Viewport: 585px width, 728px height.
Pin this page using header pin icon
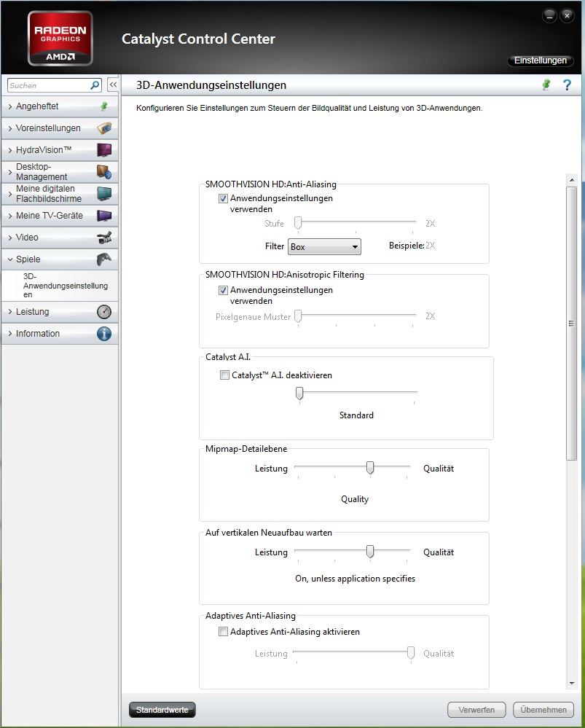pos(546,85)
